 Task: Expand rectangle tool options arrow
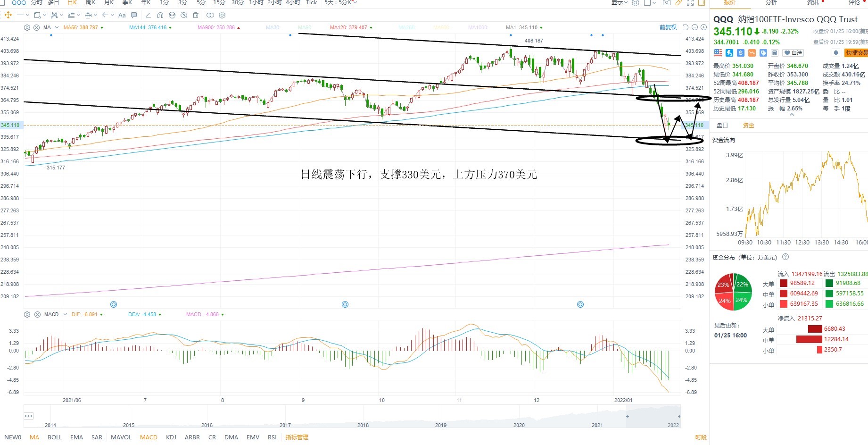pos(44,15)
